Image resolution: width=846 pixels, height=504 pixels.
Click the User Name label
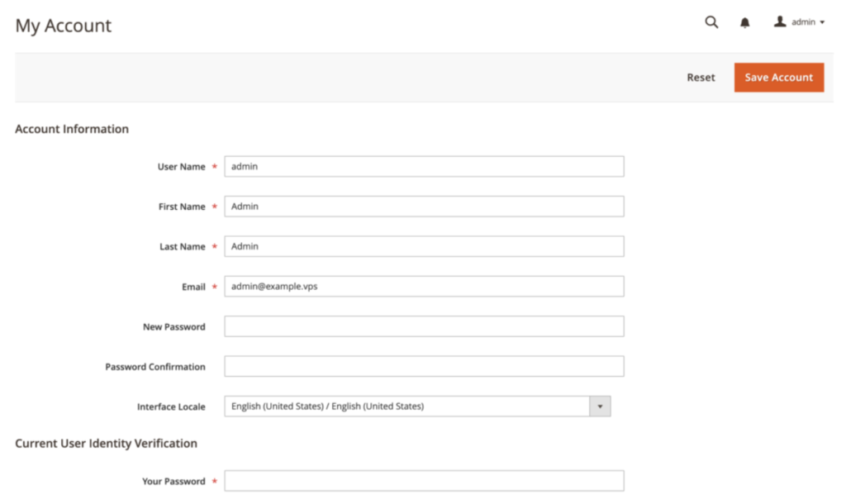coord(181,167)
